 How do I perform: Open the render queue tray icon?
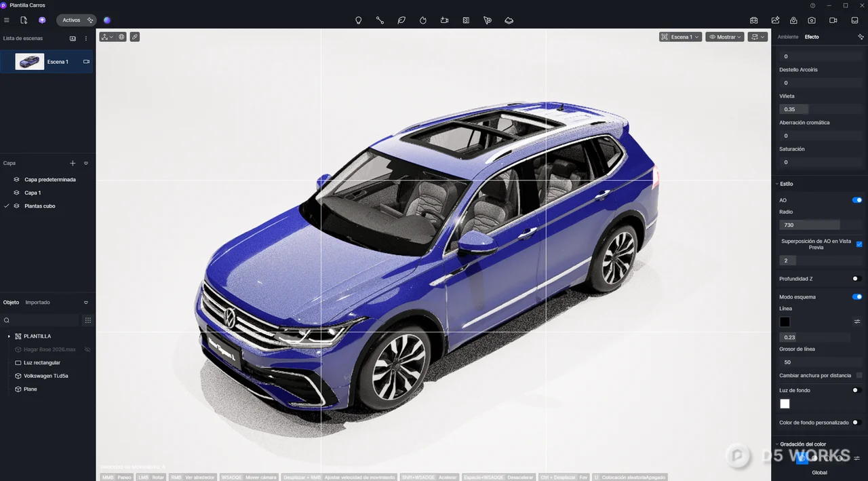click(854, 20)
